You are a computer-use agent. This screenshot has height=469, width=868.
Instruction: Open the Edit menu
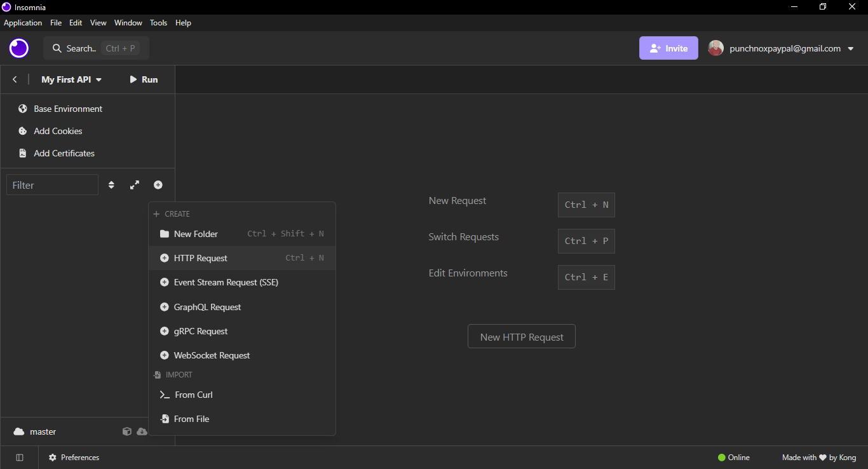pyautogui.click(x=76, y=23)
